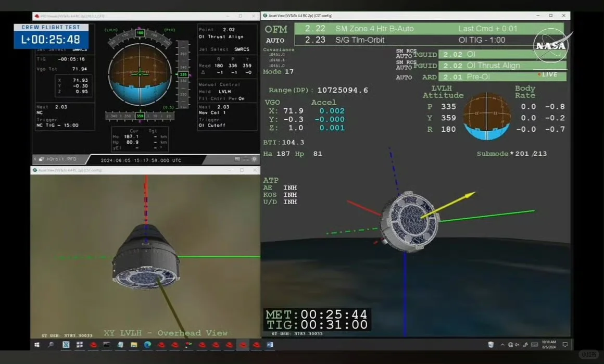Show hidden system tray icons
The height and width of the screenshot is (364, 604).
point(502,345)
